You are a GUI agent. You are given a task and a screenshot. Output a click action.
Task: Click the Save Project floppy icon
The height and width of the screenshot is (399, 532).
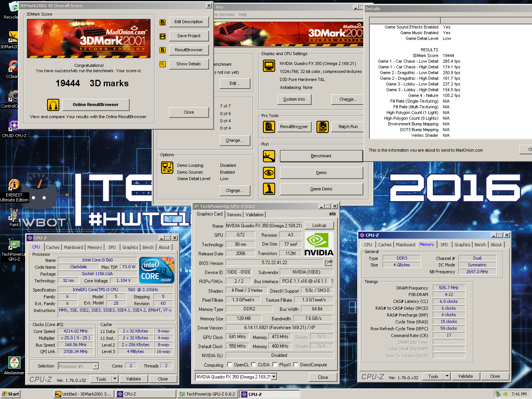(163, 36)
